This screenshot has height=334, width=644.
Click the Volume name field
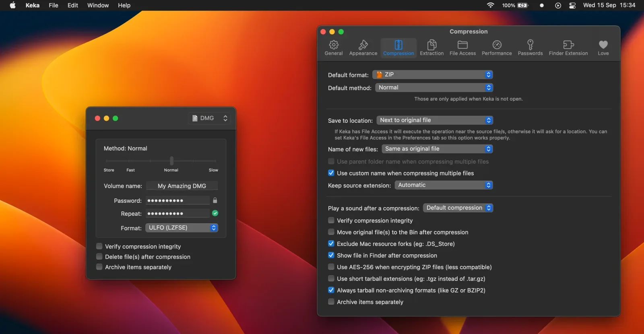point(182,186)
